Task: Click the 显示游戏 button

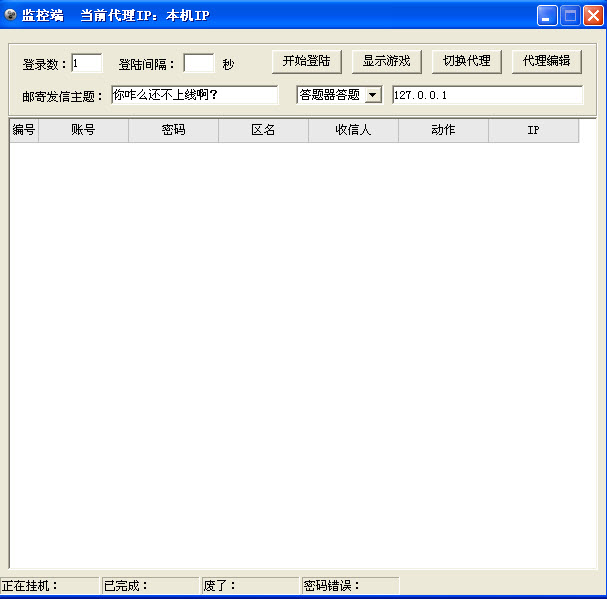Action: 386,61
